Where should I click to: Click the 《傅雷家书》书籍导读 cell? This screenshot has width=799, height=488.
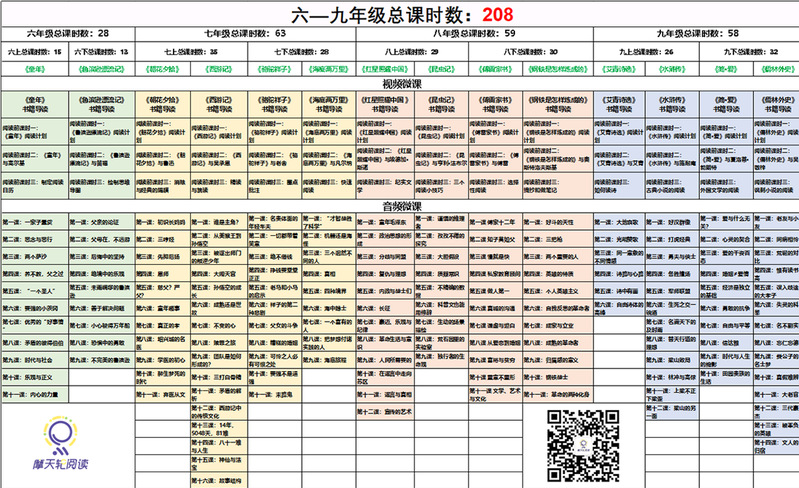point(495,104)
